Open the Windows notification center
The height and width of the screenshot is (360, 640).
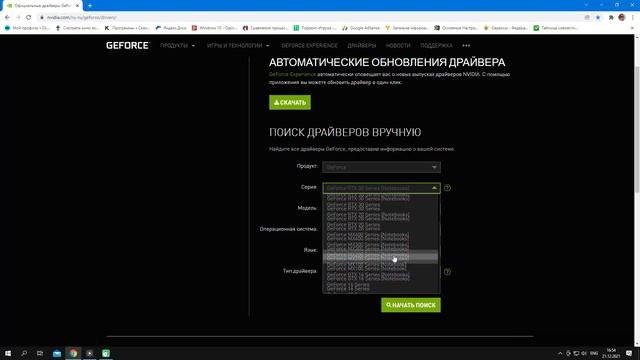[x=629, y=353]
